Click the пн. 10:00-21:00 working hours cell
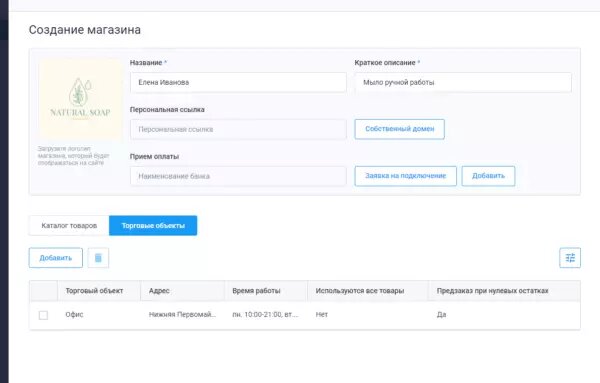The width and height of the screenshot is (600, 383). click(265, 315)
